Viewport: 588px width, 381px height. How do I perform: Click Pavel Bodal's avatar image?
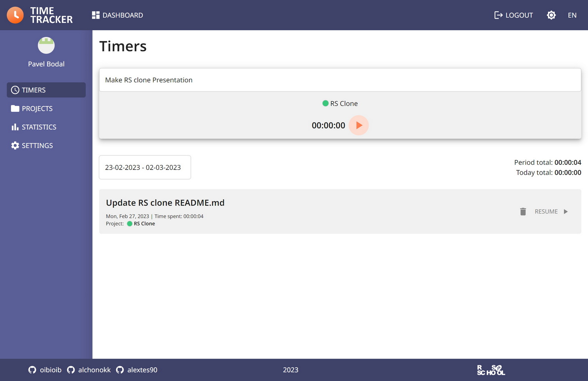(x=46, y=46)
